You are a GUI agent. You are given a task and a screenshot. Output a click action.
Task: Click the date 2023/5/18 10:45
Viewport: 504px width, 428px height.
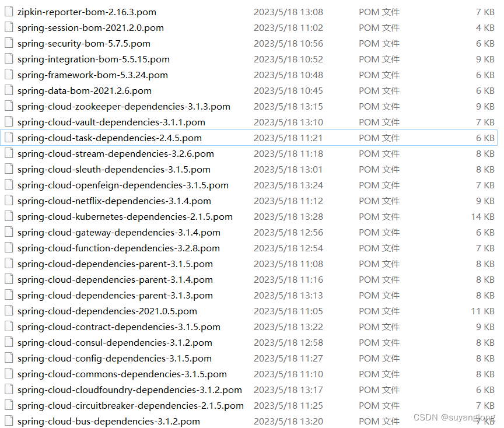point(288,91)
